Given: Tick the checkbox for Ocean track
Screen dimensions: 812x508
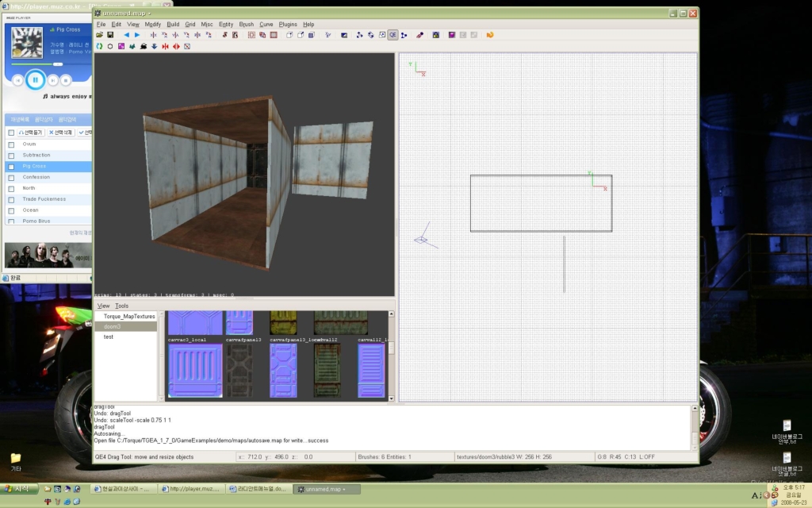Looking at the screenshot, I should [x=11, y=211].
